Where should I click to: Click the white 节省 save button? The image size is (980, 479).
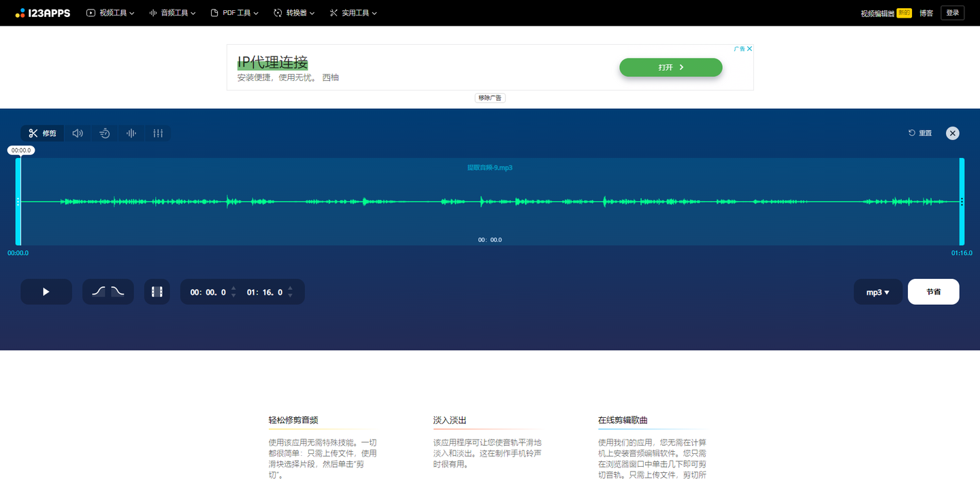click(934, 292)
